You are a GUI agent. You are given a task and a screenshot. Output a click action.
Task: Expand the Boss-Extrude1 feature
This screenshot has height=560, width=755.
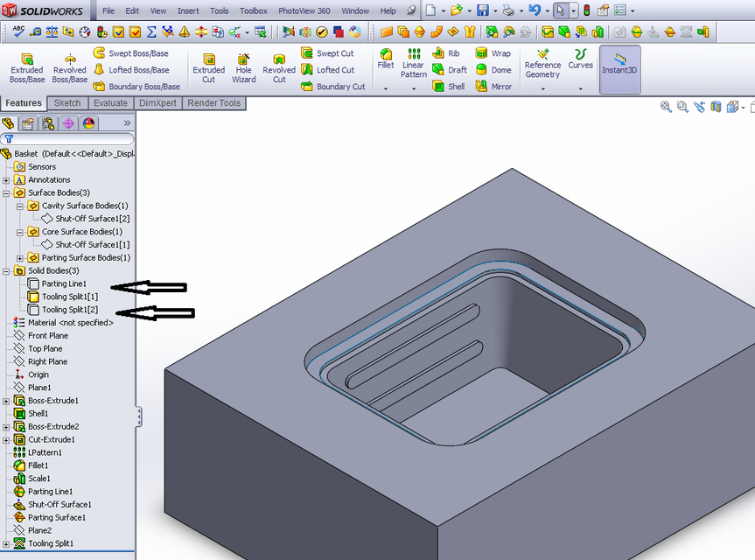[x=5, y=400]
